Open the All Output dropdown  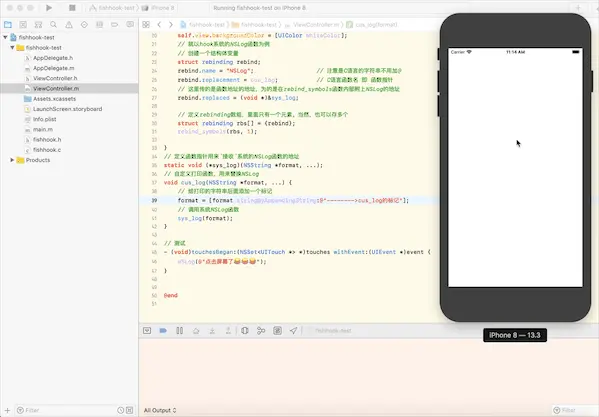tap(160, 411)
